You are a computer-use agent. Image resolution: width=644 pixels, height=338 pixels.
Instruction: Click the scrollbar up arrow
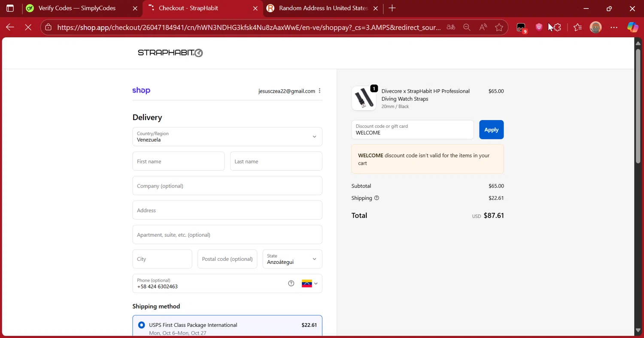click(638, 43)
